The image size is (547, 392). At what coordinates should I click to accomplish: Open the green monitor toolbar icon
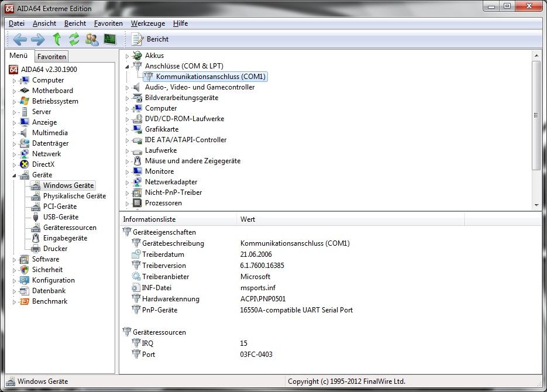click(110, 39)
